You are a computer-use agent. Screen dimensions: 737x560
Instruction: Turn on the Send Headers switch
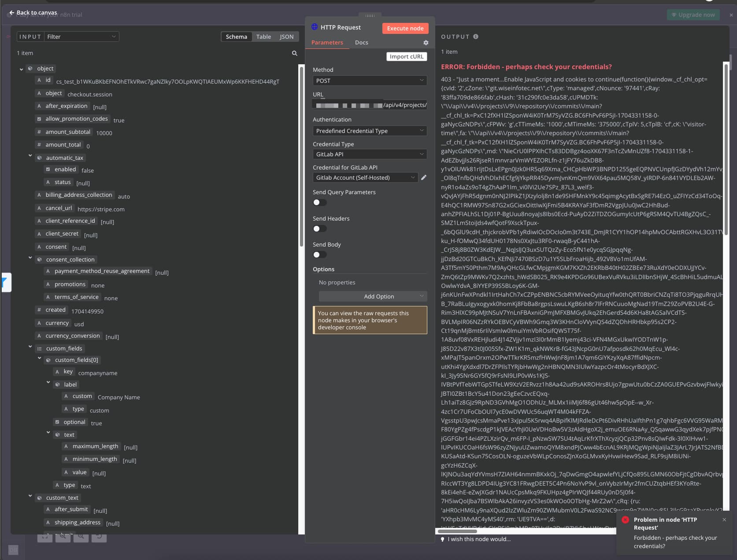319,228
